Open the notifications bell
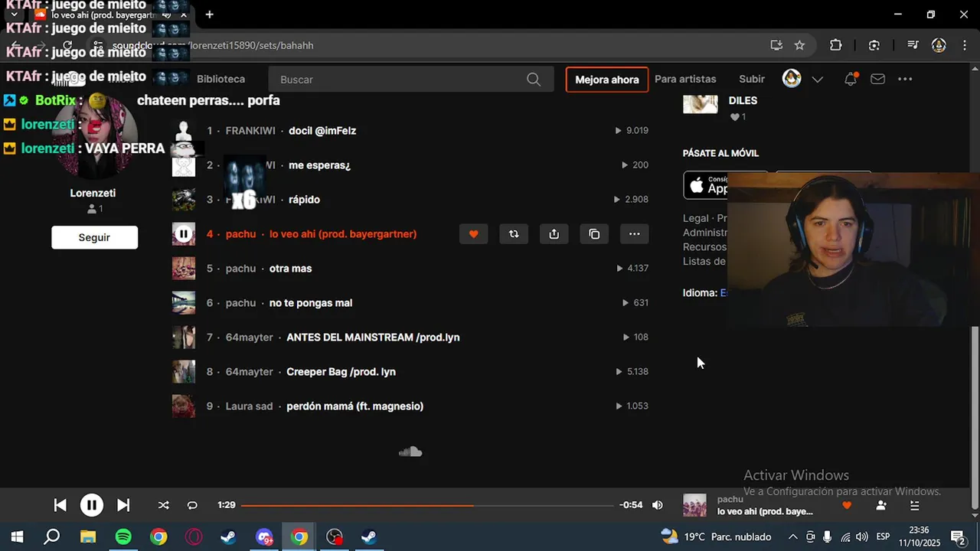 850,79
